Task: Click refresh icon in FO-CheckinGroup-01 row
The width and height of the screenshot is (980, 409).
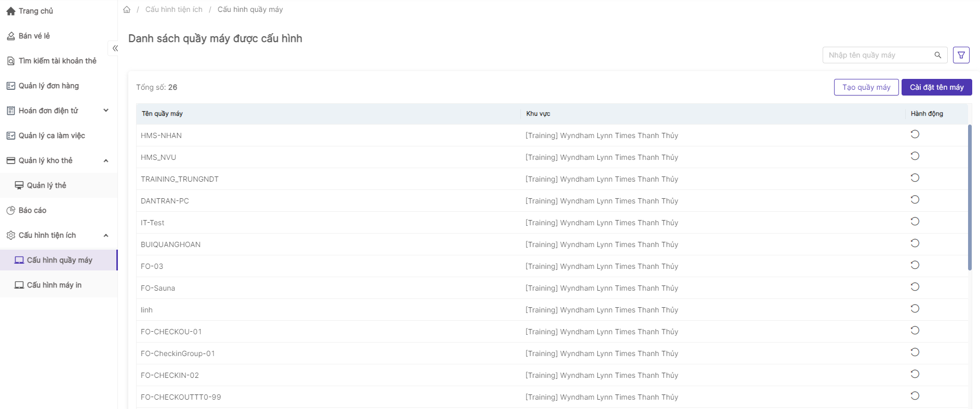Action: coord(915,352)
